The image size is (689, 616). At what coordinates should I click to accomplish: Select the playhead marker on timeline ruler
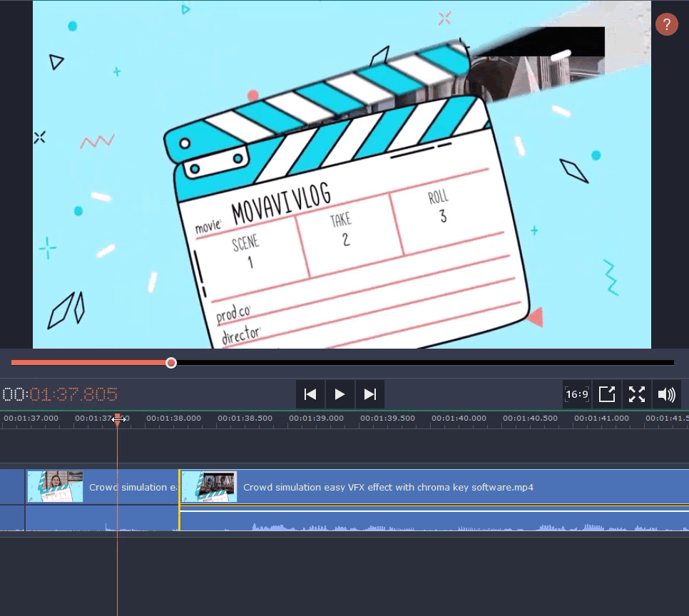(x=117, y=419)
